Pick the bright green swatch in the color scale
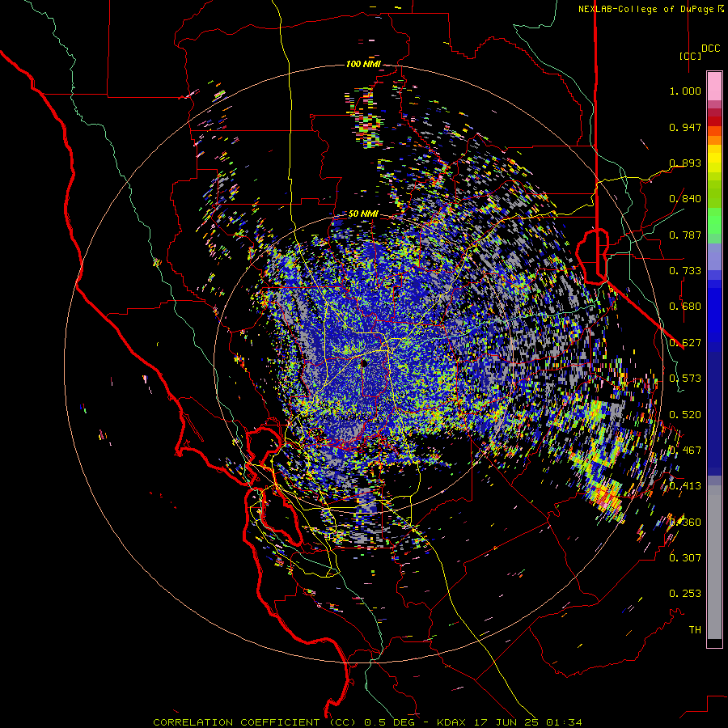Screen dimensions: 728x728 714,221
